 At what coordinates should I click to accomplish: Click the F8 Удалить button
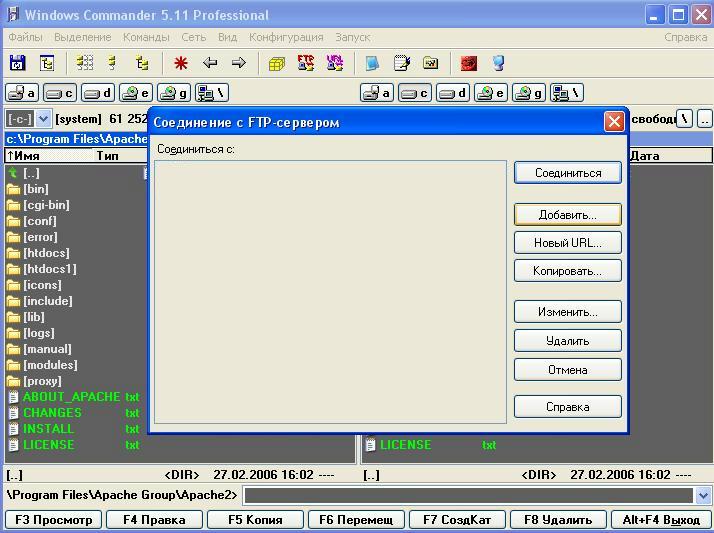click(558, 520)
